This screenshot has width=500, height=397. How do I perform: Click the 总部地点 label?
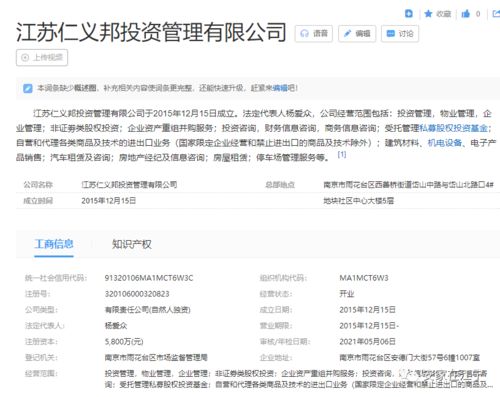[280, 185]
